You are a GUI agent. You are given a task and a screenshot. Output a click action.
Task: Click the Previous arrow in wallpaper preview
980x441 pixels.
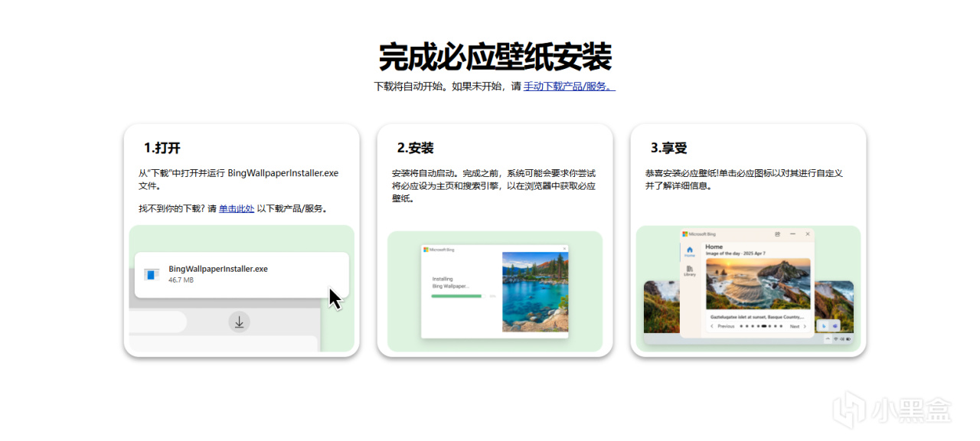coord(712,326)
